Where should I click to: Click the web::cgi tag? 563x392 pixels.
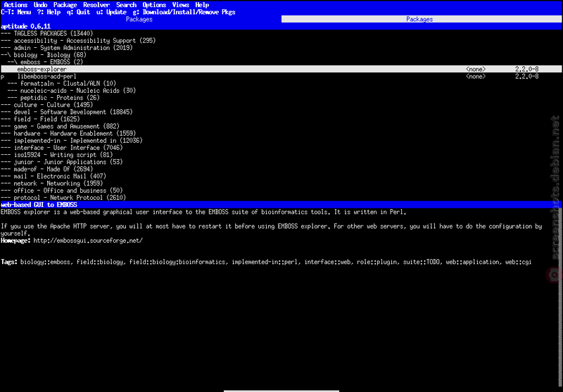(518, 262)
